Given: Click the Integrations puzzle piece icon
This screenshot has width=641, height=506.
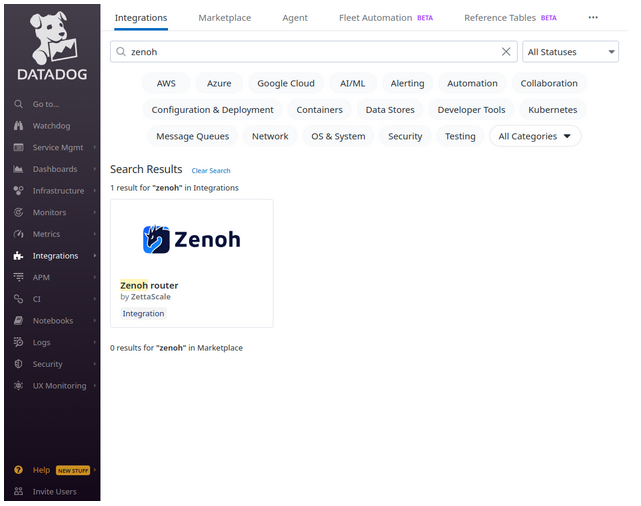Looking at the screenshot, I should pos(19,256).
